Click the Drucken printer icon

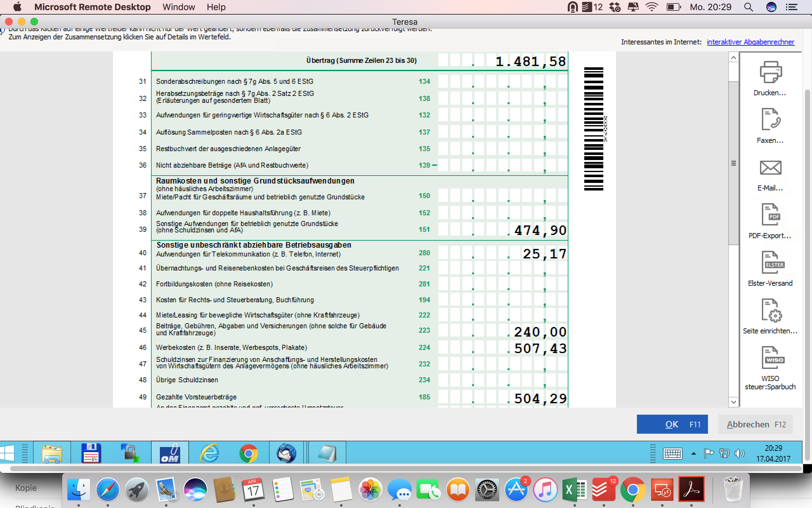[770, 72]
